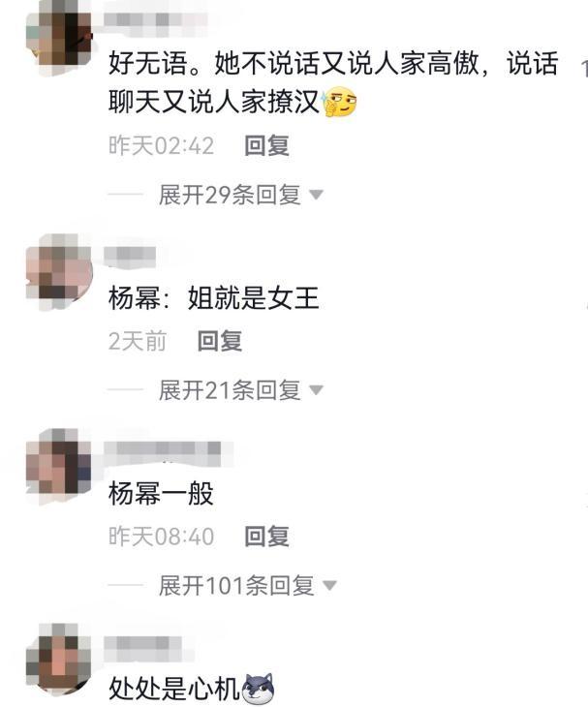Select the comment text 杨幂一般
The image size is (588, 707).
coord(161,493)
